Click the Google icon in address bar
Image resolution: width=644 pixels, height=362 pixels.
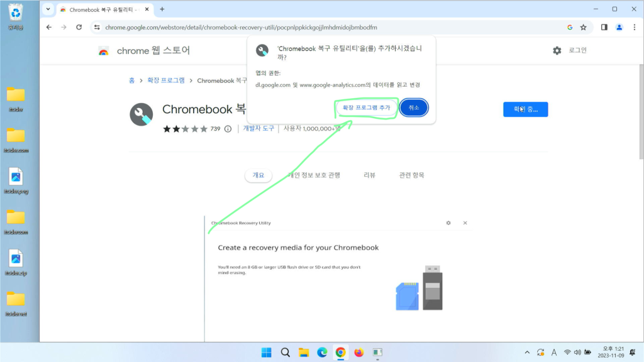click(x=570, y=28)
